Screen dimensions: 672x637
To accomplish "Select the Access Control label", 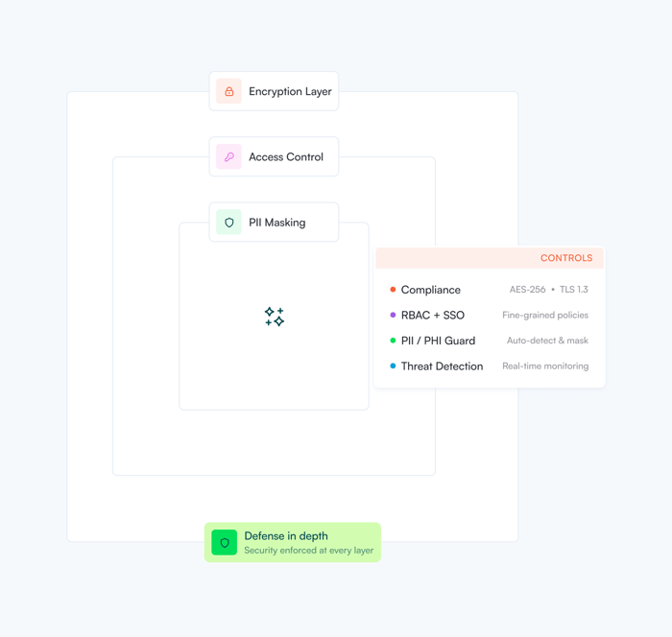I will click(x=286, y=157).
